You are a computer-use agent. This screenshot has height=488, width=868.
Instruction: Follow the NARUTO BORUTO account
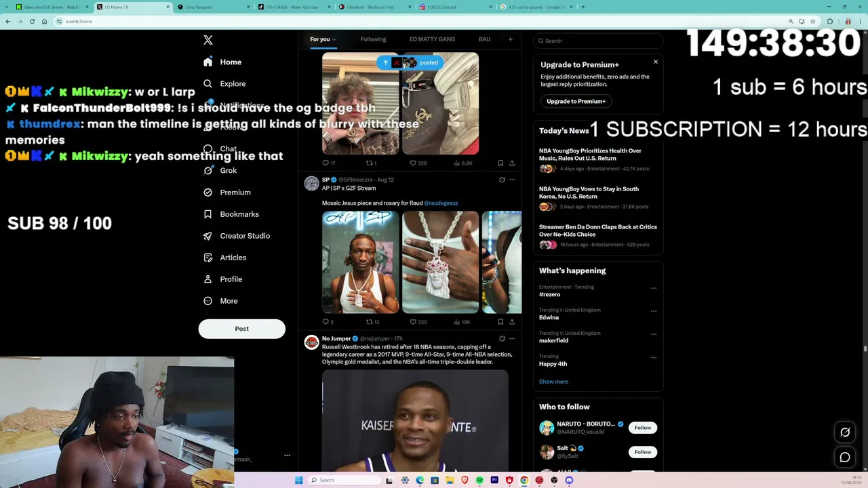(643, 428)
